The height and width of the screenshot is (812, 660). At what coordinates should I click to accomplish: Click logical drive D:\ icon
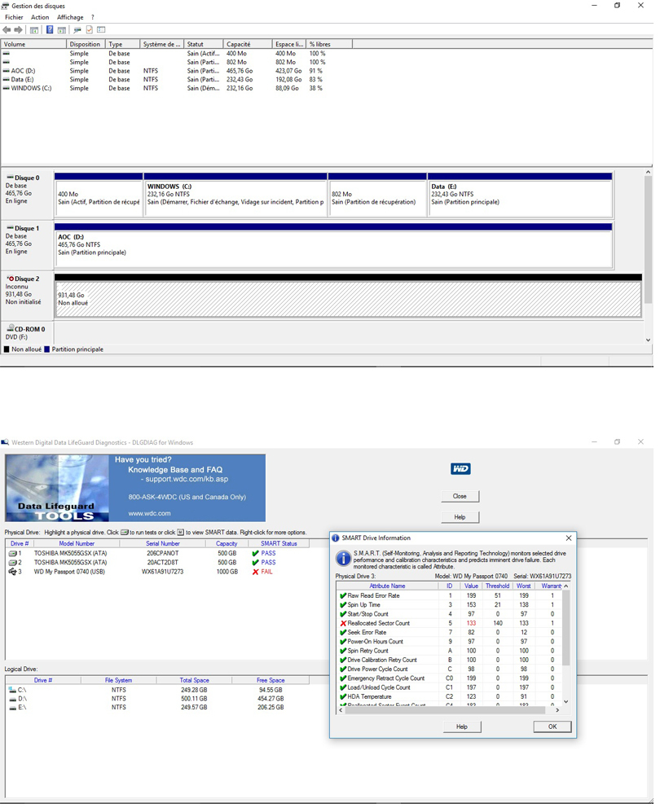[12, 700]
